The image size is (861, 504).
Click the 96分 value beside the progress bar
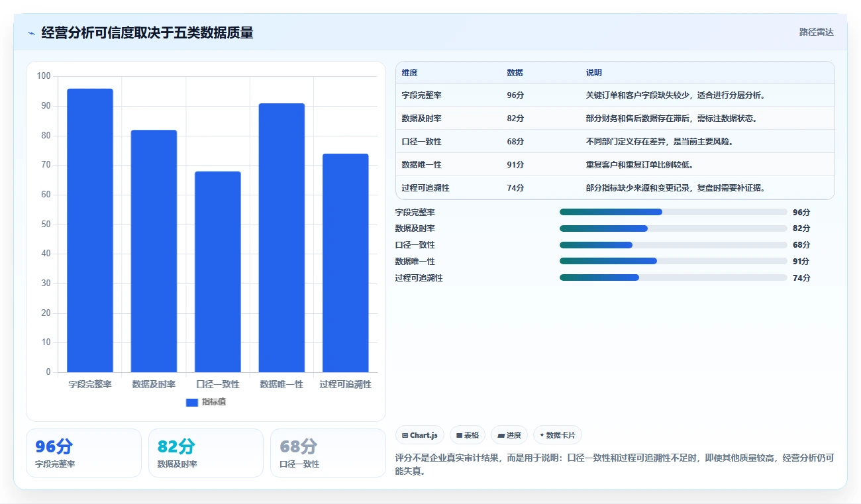coord(801,212)
